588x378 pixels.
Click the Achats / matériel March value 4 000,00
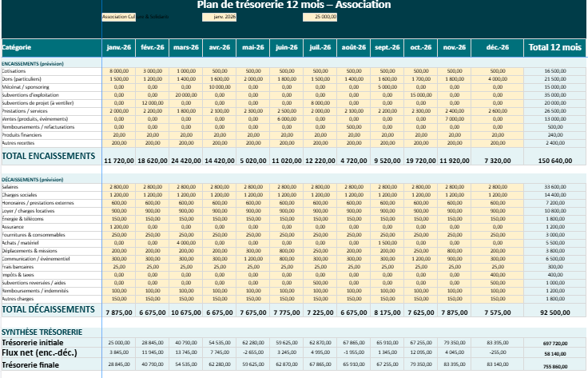tap(186, 242)
